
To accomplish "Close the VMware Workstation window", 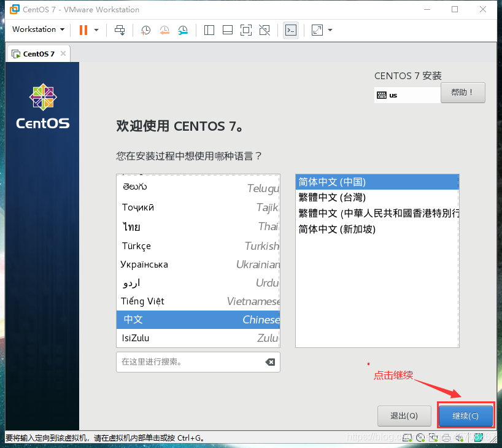I will click(x=483, y=9).
